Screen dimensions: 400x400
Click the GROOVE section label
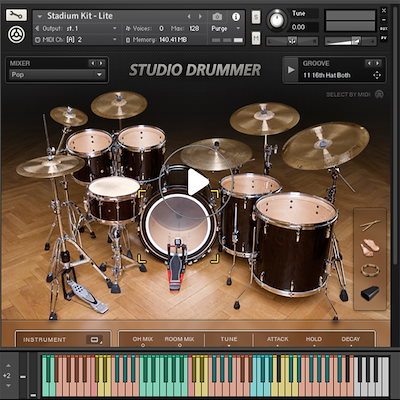[316, 63]
